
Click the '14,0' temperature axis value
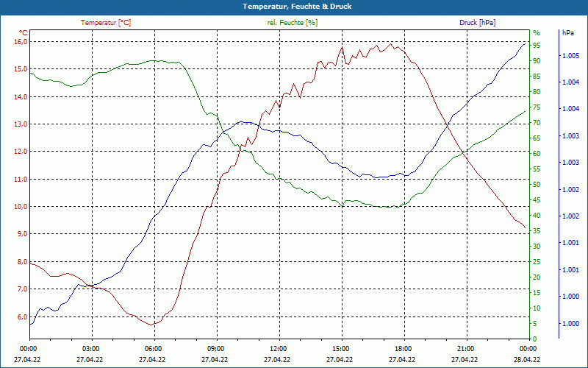tap(21, 96)
